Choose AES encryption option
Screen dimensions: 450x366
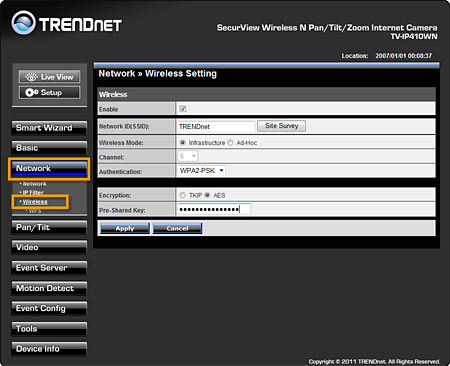click(x=207, y=195)
